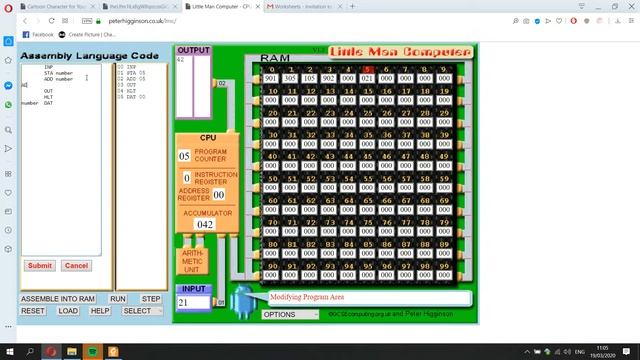Screen dimensions: 640x360
Task: Open the Windows Start menu
Action: coord(9,351)
